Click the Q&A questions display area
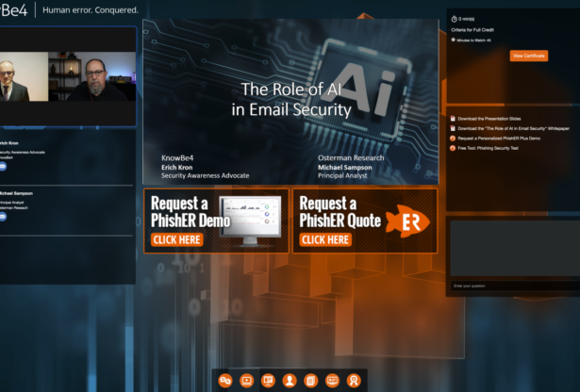 pyautogui.click(x=515, y=248)
